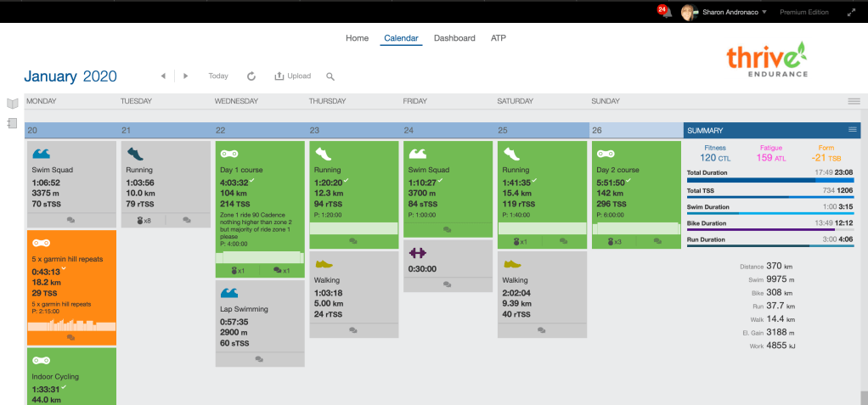The width and height of the screenshot is (868, 405).
Task: Click the Total Duration progress bar
Action: coord(773,180)
